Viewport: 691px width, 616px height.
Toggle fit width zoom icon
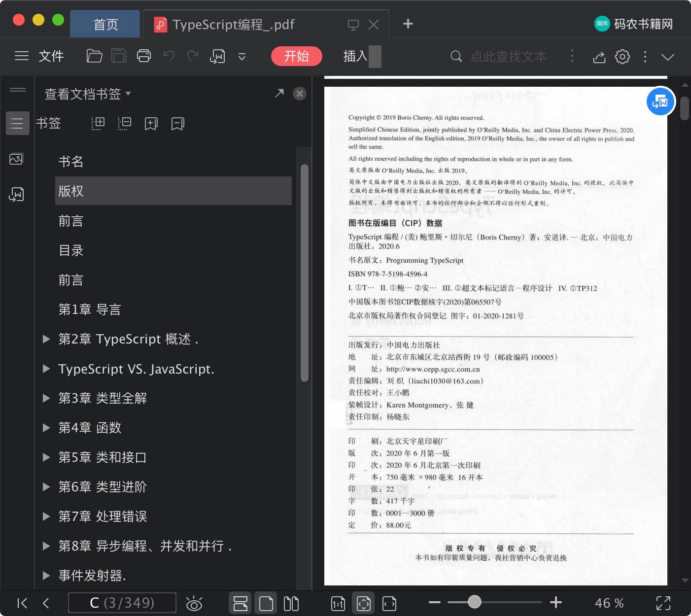point(389,603)
